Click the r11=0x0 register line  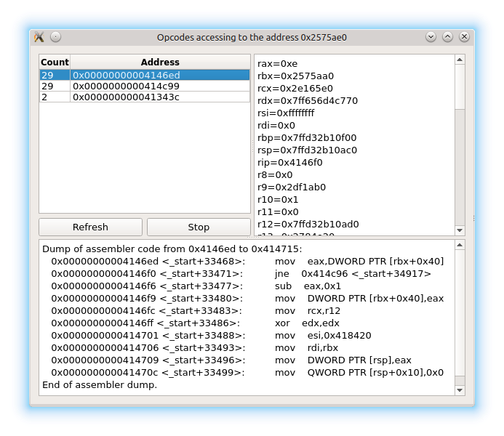(x=278, y=212)
